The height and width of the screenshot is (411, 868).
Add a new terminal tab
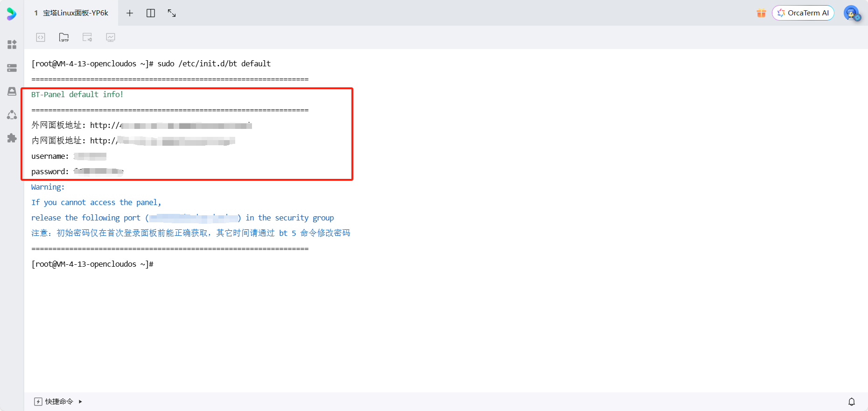tap(130, 13)
